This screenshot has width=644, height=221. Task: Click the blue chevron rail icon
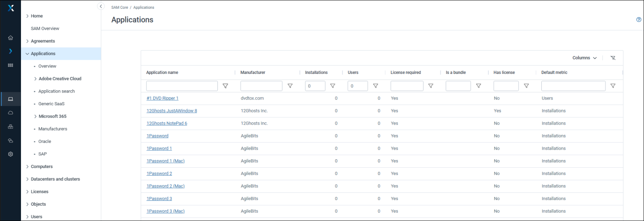[x=11, y=51]
